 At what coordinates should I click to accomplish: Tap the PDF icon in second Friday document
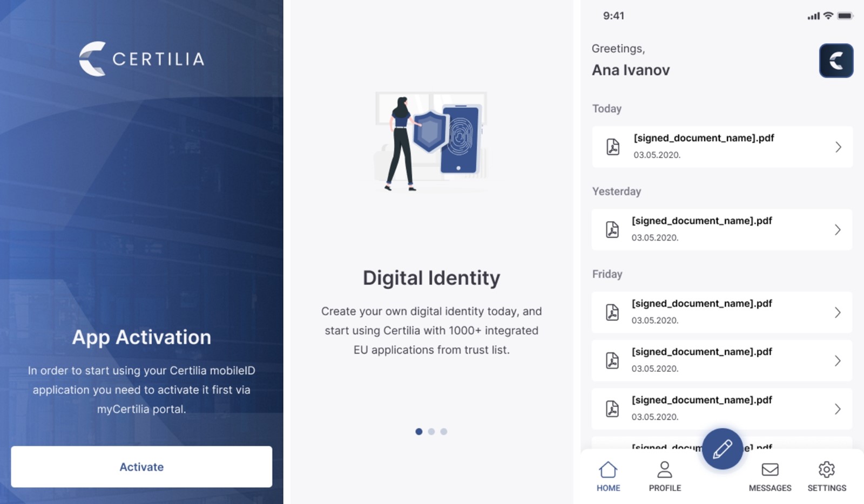click(x=612, y=360)
